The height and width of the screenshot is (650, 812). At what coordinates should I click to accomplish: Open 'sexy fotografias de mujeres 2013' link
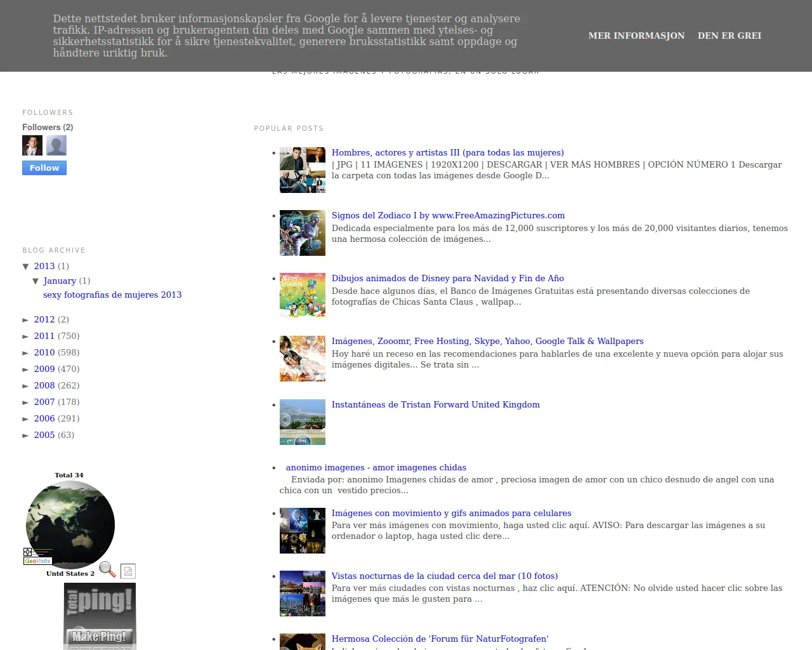pyautogui.click(x=112, y=295)
